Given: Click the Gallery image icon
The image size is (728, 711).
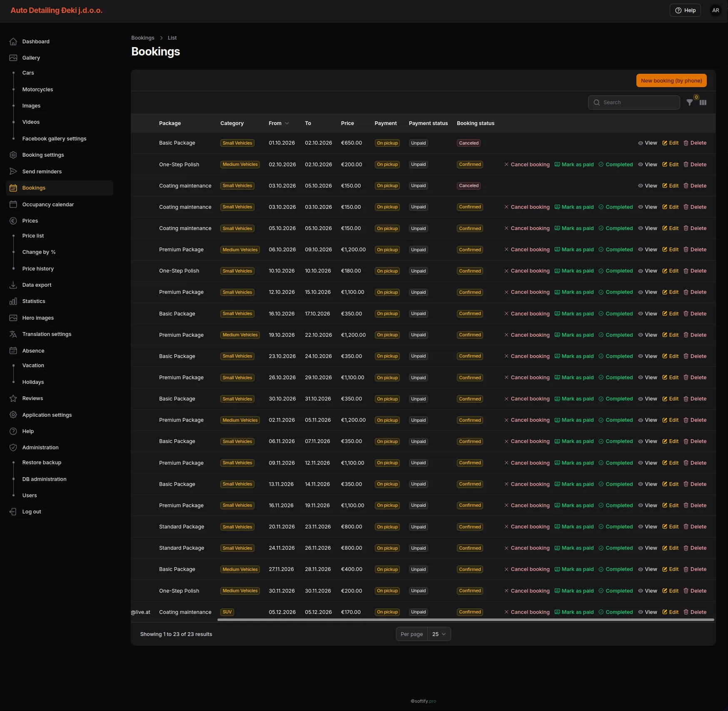Looking at the screenshot, I should (x=13, y=58).
